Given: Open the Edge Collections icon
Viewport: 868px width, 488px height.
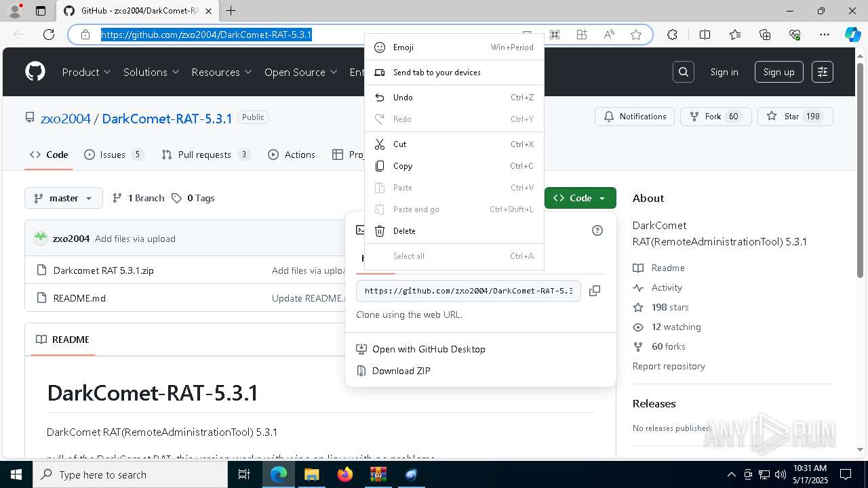Looking at the screenshot, I should 765,35.
